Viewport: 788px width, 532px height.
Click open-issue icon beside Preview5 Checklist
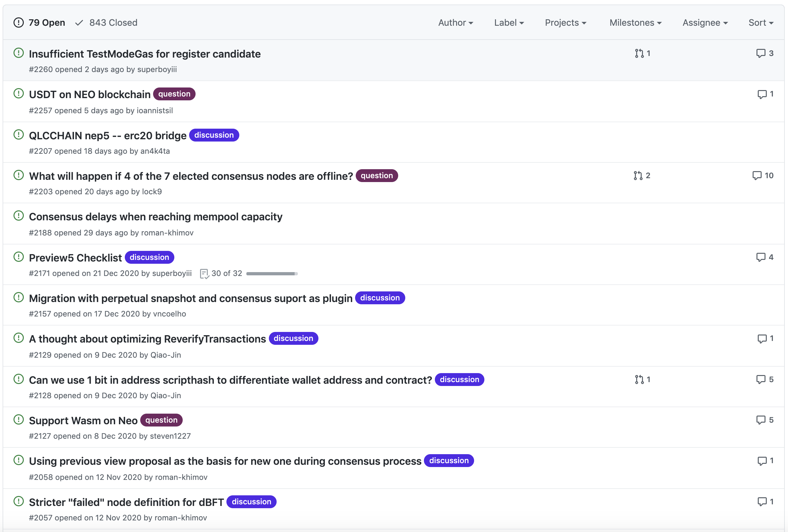click(19, 257)
